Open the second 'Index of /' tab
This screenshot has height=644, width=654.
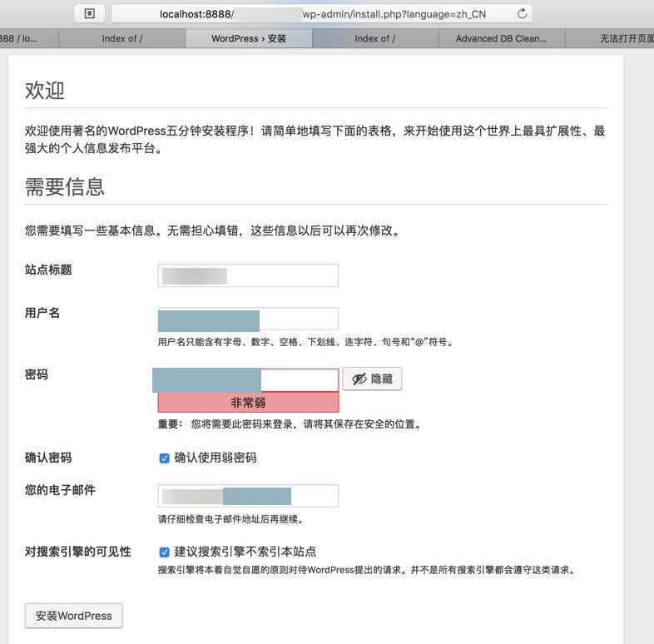(375, 38)
